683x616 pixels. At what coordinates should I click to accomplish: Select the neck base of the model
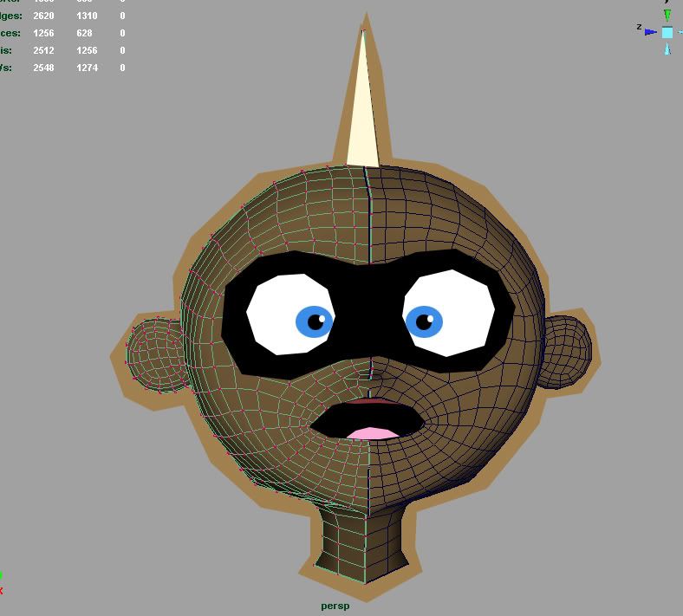[x=362, y=546]
